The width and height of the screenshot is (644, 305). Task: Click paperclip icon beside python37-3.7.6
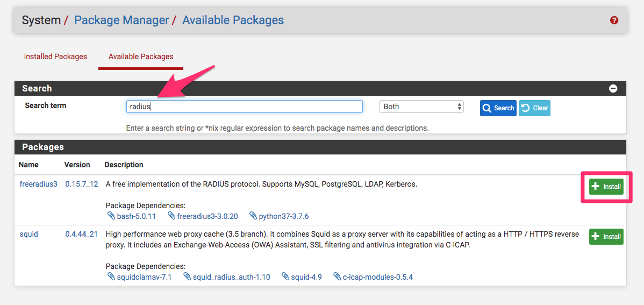(x=253, y=216)
